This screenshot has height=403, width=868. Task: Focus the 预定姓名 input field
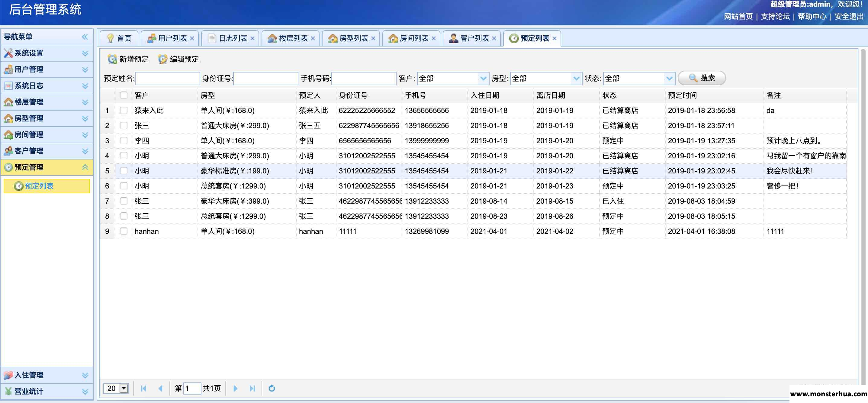[167, 79]
